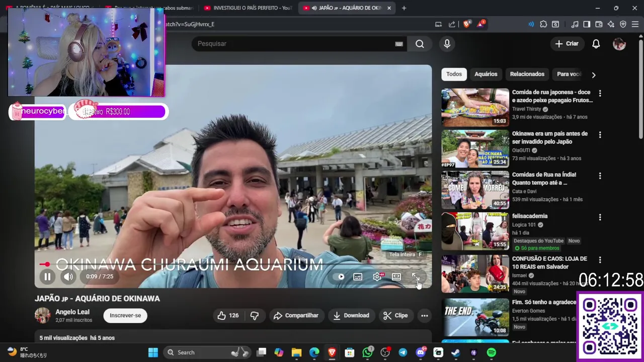The height and width of the screenshot is (362, 644).
Task: Open the THE END motorcycle video thumbnail
Action: click(x=475, y=317)
